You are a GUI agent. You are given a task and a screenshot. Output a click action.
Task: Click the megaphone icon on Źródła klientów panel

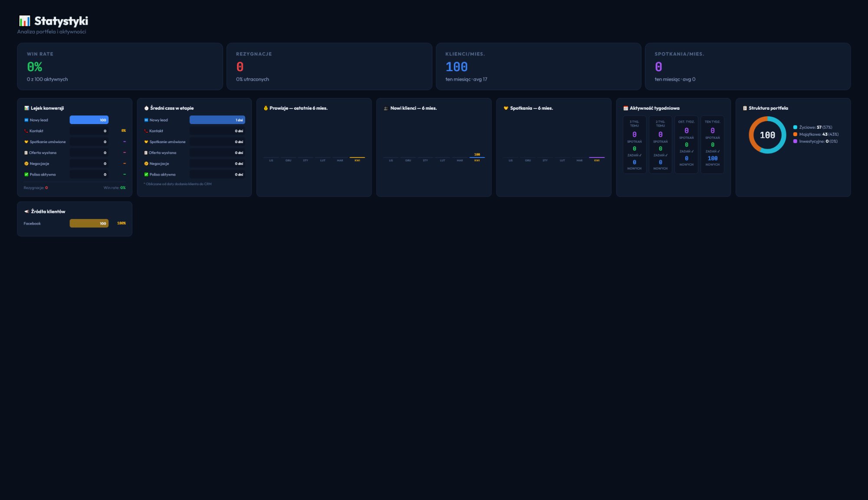(x=26, y=211)
